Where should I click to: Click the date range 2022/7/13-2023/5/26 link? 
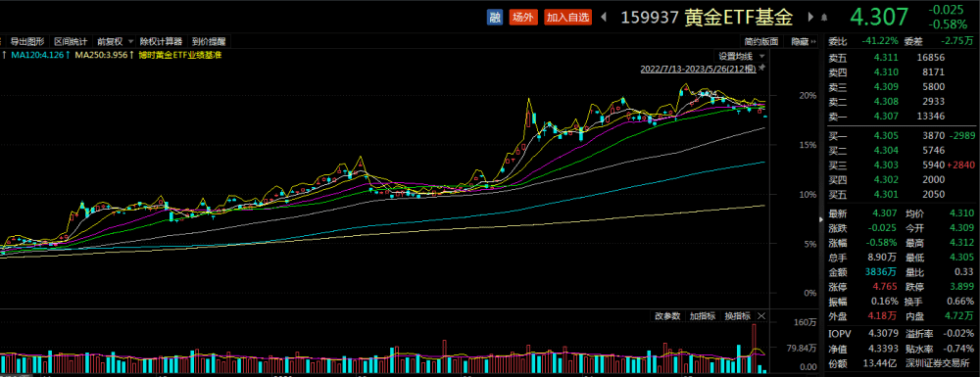pyautogui.click(x=698, y=69)
